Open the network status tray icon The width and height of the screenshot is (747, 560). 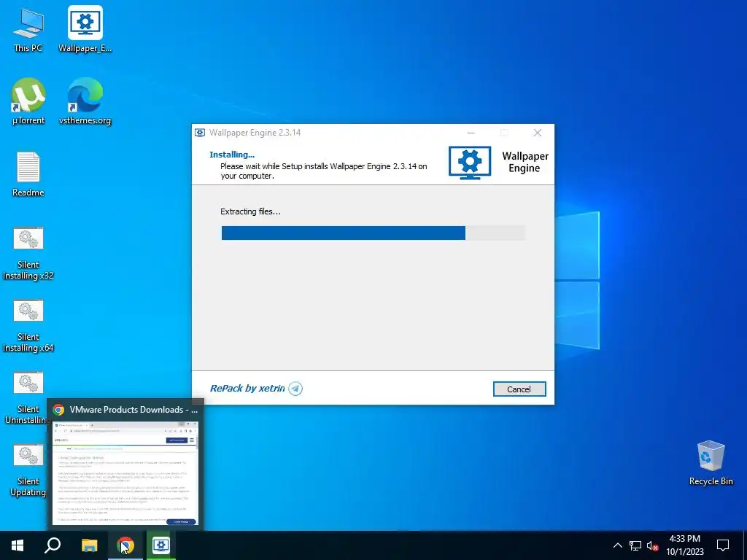(x=635, y=545)
